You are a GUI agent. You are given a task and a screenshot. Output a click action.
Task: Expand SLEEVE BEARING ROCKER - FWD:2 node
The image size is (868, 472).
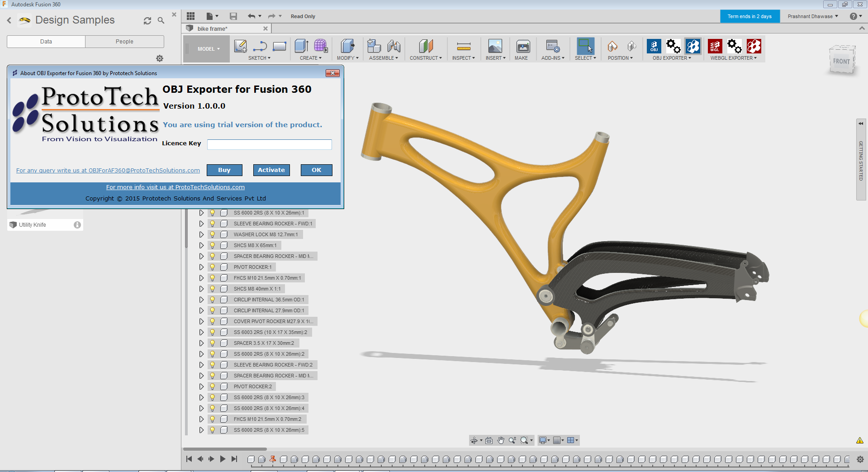point(201,365)
